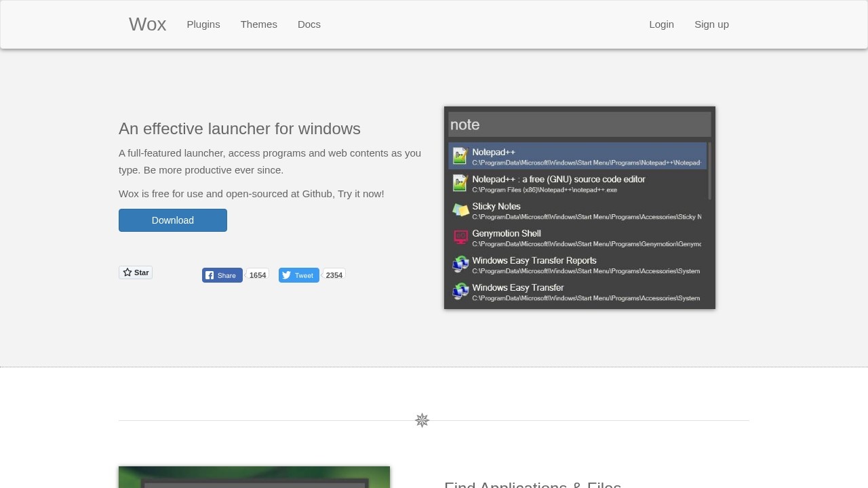This screenshot has height=488, width=868.
Task: Select the 'Genymotion Shell' result text
Action: point(507,233)
